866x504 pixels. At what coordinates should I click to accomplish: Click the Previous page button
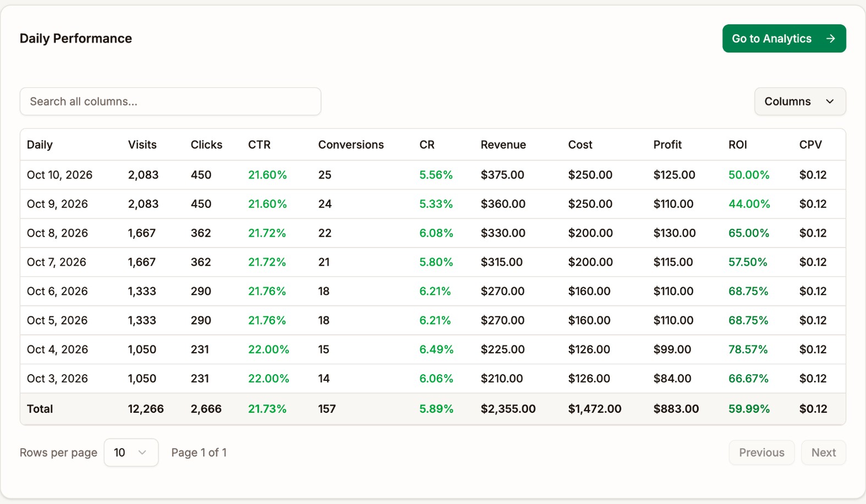pos(761,452)
